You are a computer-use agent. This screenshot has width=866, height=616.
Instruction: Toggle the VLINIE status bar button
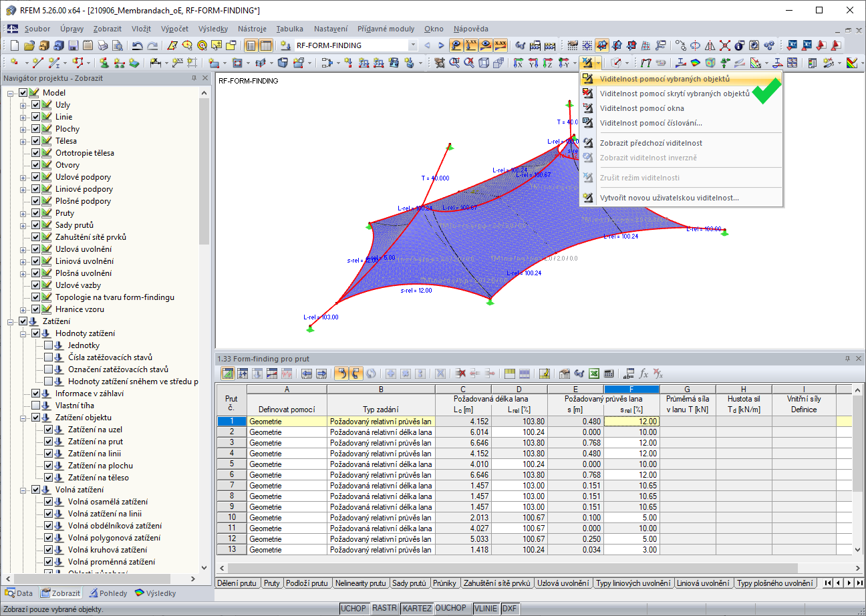(x=486, y=609)
